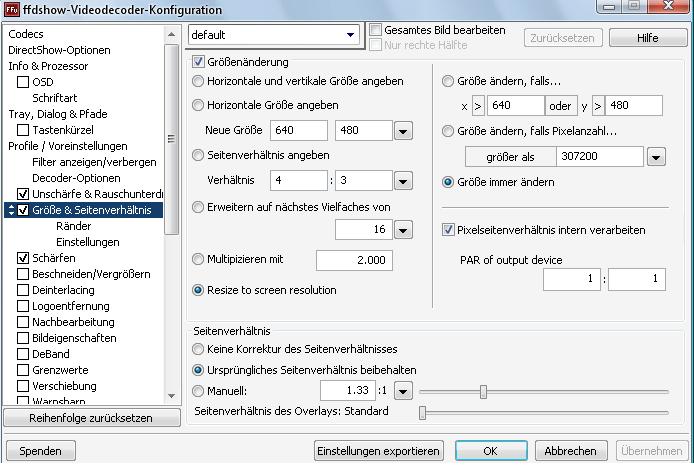
Task: Click Einstellungen exportieren button
Action: point(378,451)
